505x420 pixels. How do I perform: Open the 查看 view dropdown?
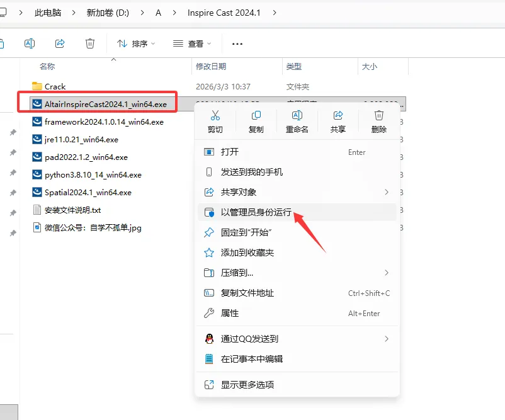pyautogui.click(x=192, y=43)
